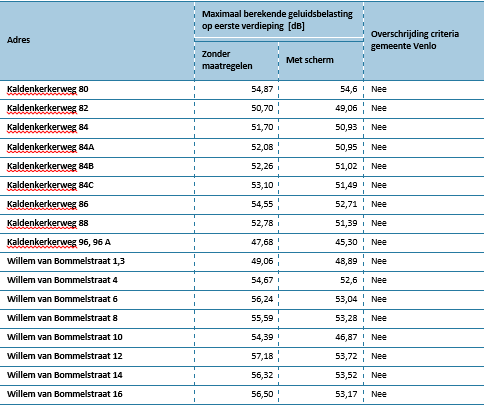Click the value 51,49

tap(346, 185)
